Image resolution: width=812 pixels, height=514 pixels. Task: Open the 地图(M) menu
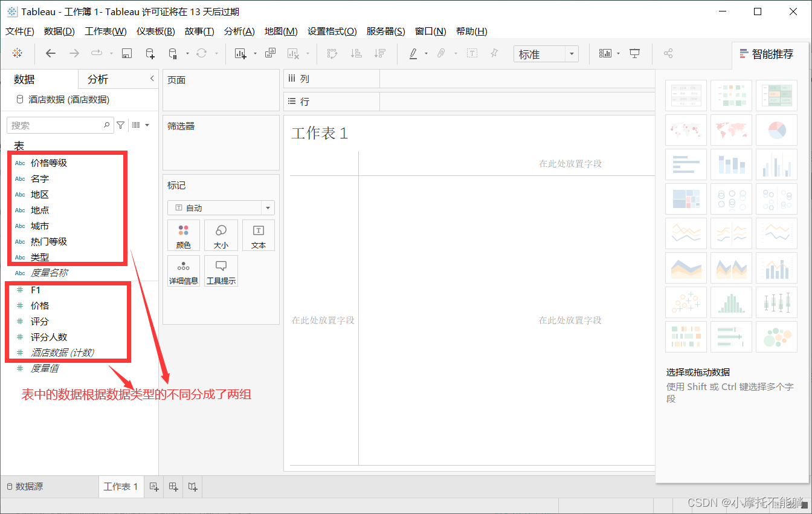click(281, 31)
